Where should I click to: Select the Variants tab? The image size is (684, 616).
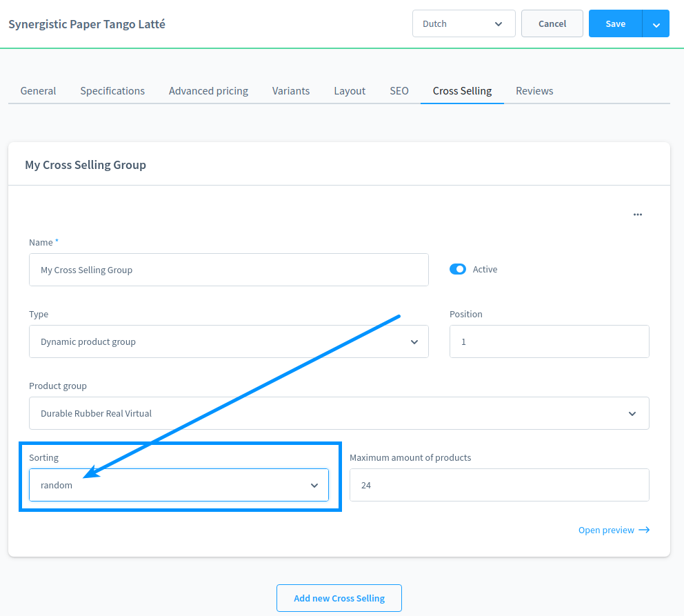point(291,91)
